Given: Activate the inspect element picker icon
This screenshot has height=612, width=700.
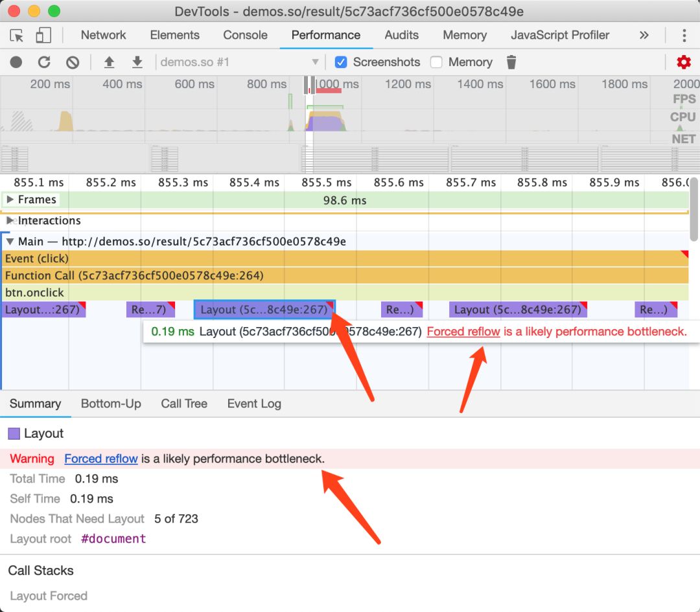Looking at the screenshot, I should pyautogui.click(x=17, y=35).
